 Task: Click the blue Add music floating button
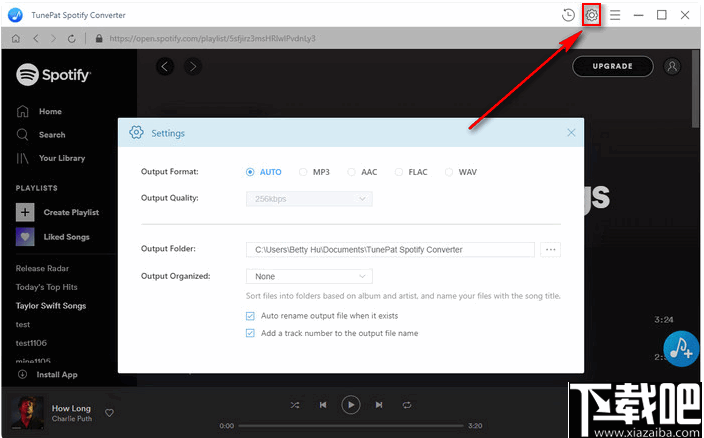point(681,349)
